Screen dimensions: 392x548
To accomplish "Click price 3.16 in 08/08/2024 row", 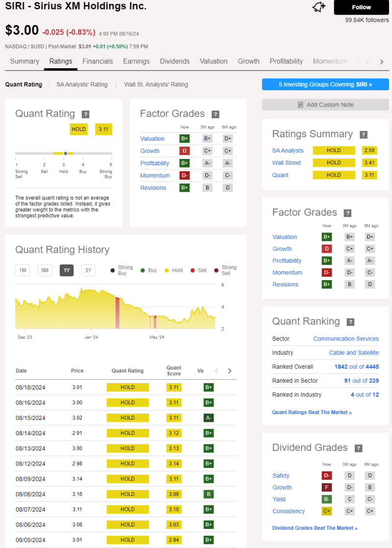I will click(77, 494).
